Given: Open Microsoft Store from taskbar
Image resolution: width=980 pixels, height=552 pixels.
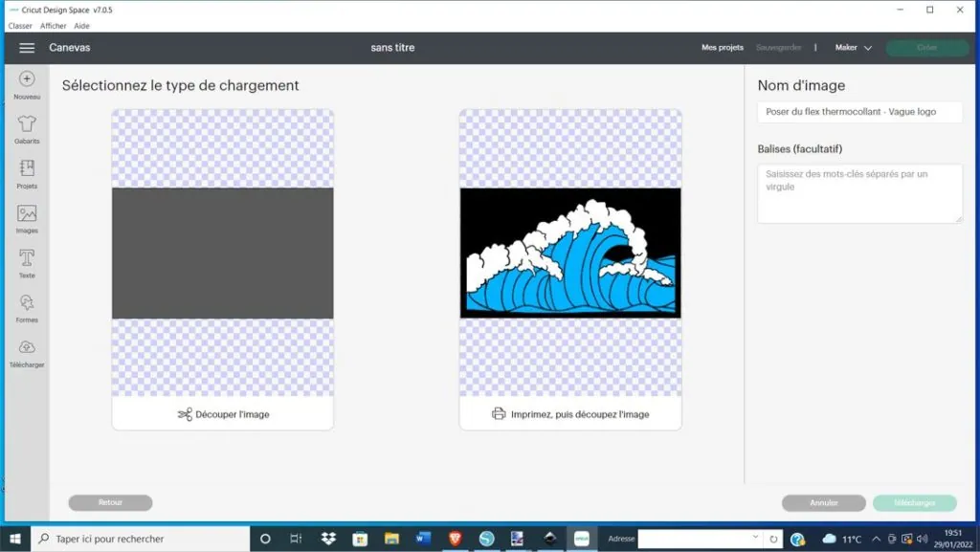Looking at the screenshot, I should pos(360,539).
